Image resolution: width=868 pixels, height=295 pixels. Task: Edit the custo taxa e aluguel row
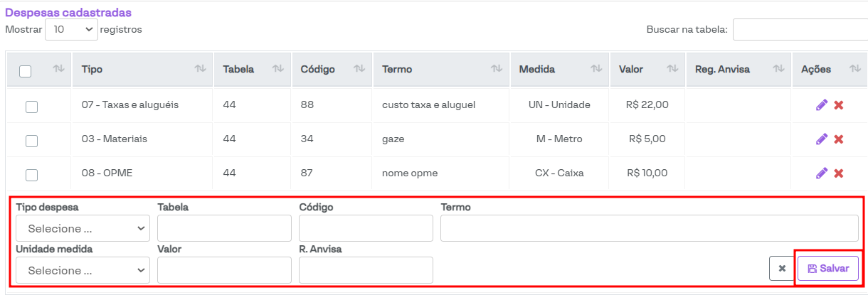[x=821, y=105]
